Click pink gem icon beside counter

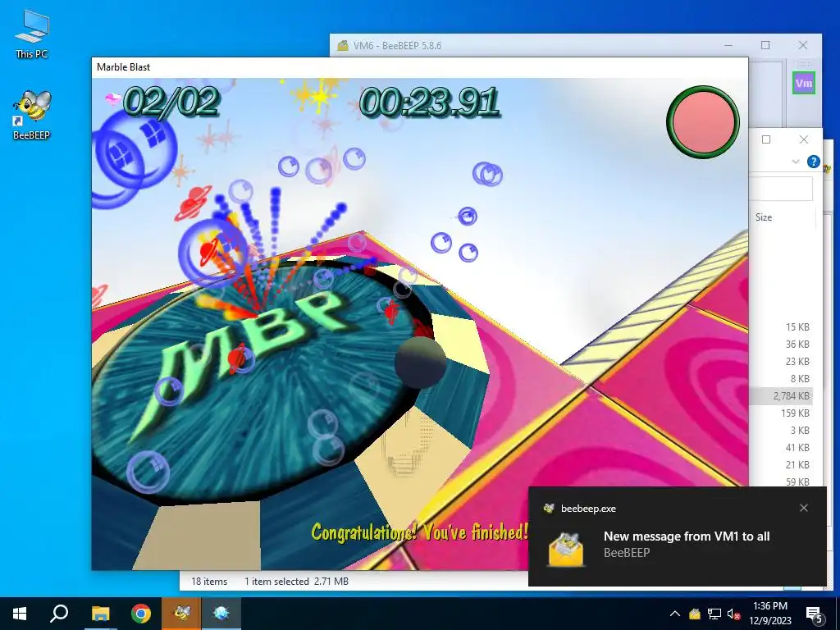click(112, 98)
